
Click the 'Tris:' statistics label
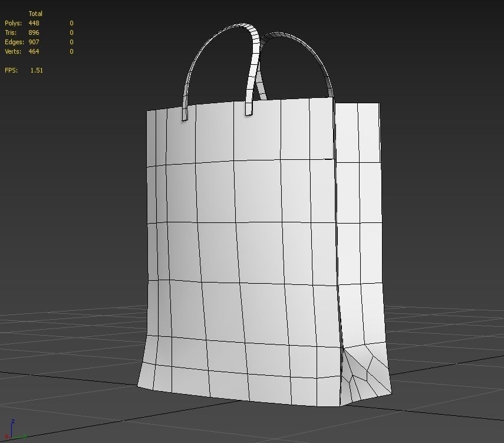11,32
